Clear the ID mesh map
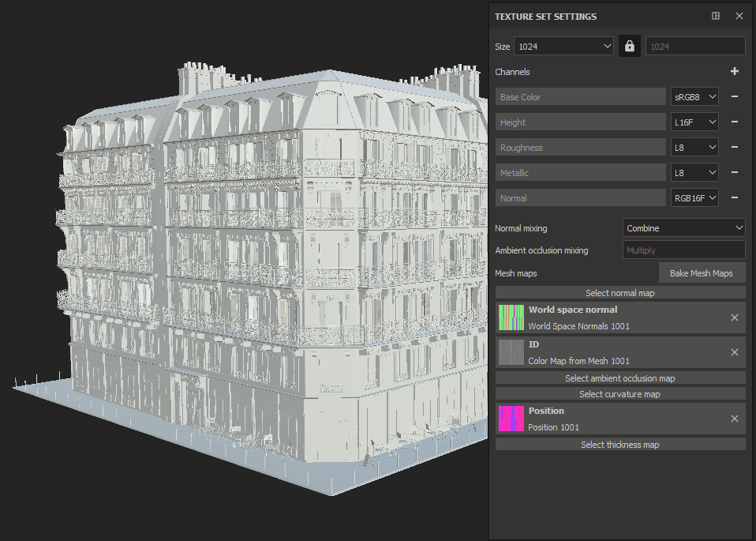Viewport: 756px width, 541px height. [735, 352]
